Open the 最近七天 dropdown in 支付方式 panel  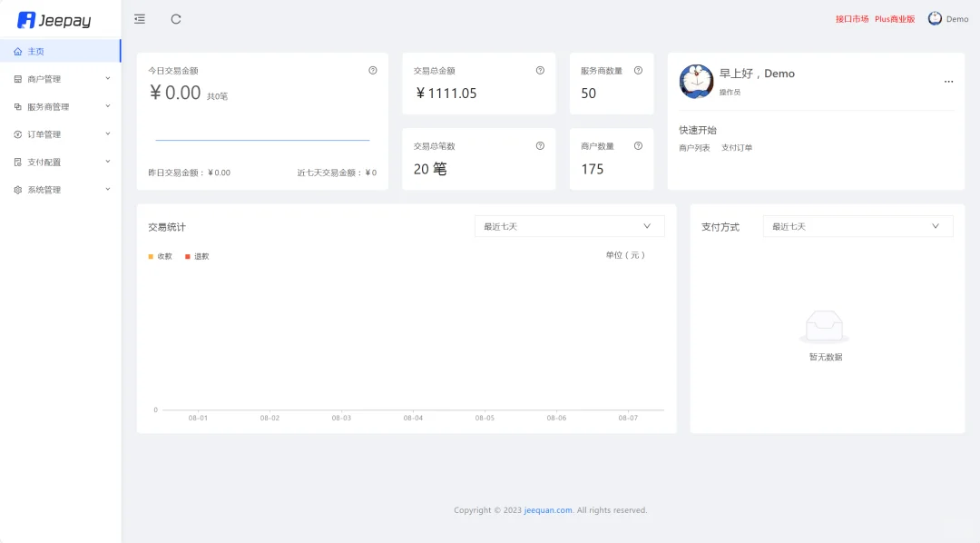[x=857, y=225]
